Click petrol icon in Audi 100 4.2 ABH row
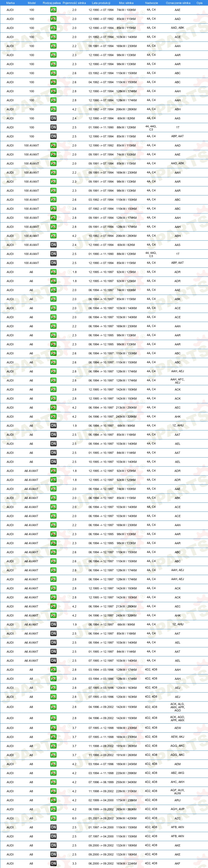 tap(53, 109)
